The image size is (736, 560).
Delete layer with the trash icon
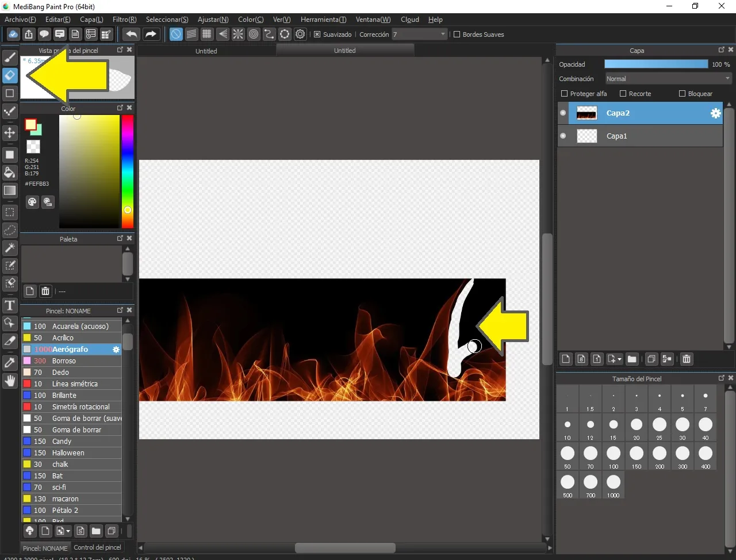(x=687, y=359)
